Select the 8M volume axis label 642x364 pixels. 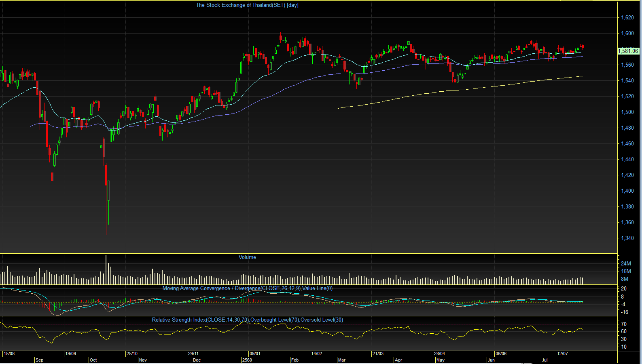(625, 279)
